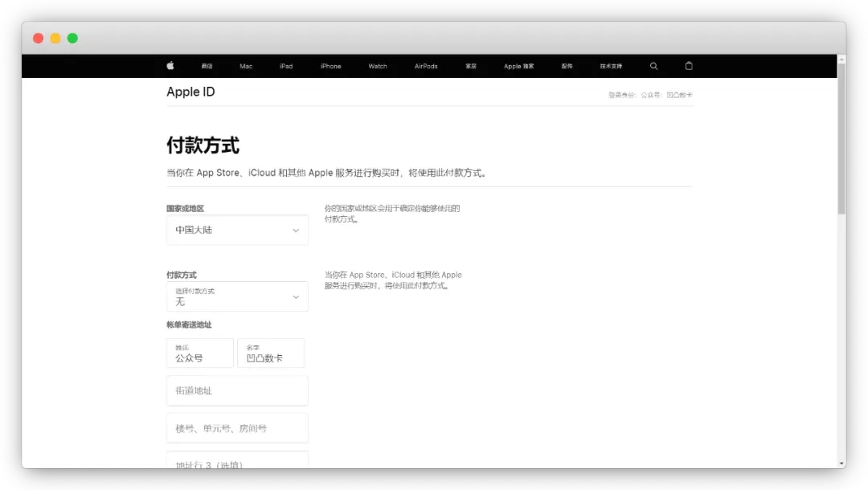The height and width of the screenshot is (490, 868).
Task: Click the green maximize window button
Action: click(72, 39)
